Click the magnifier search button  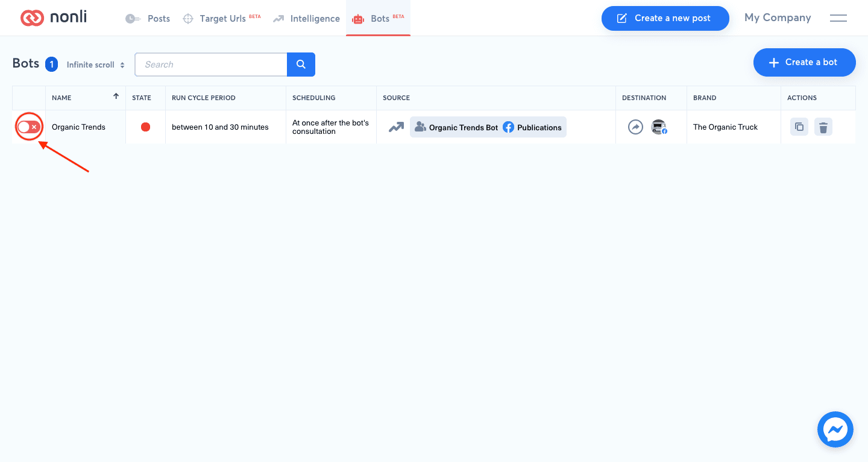click(301, 65)
